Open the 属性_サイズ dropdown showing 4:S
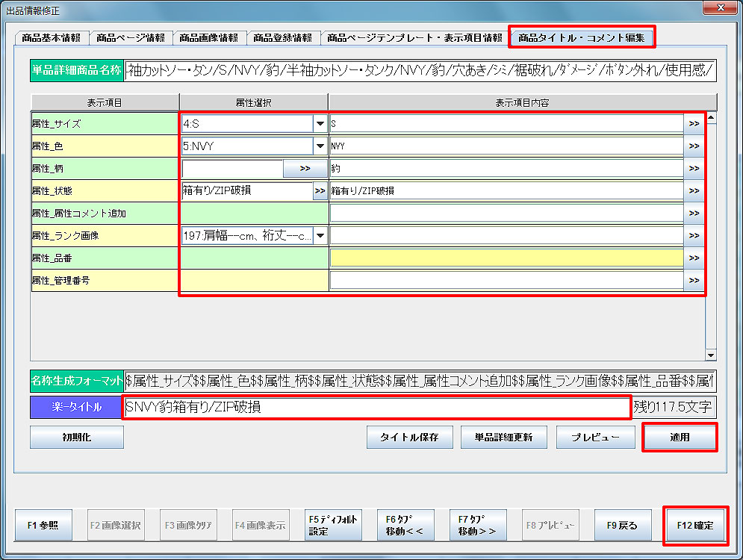 pyautogui.click(x=320, y=124)
